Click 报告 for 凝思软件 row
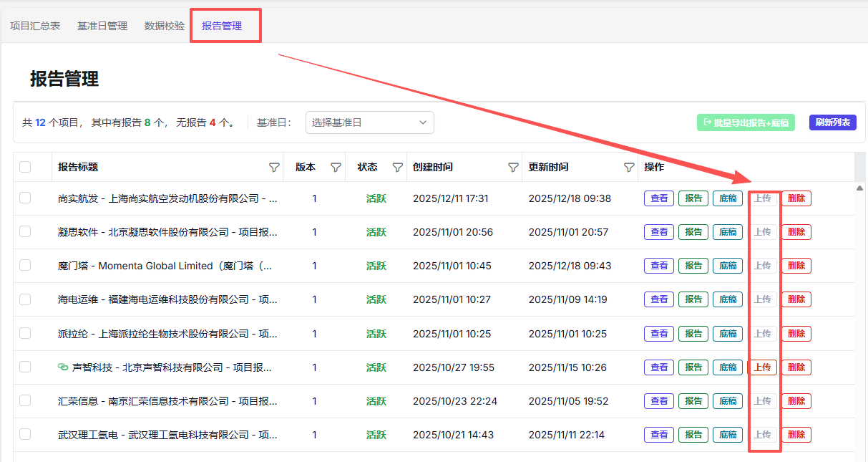Image resolution: width=868 pixels, height=462 pixels. click(x=693, y=232)
